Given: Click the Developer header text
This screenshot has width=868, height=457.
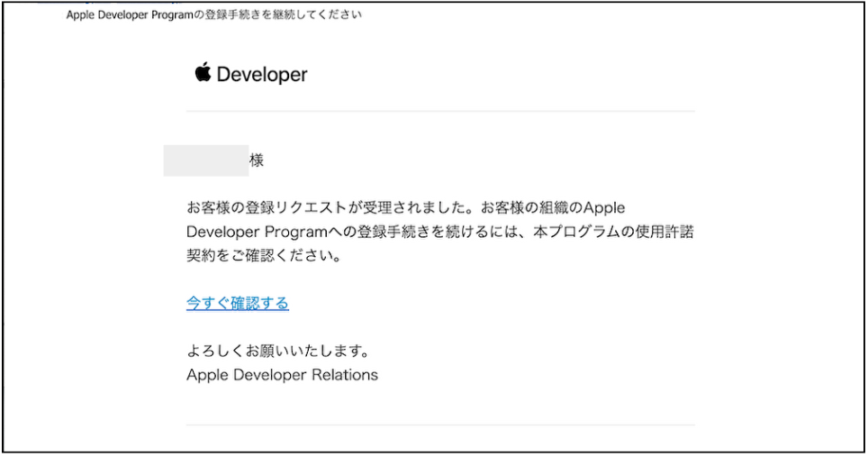Looking at the screenshot, I should click(262, 74).
